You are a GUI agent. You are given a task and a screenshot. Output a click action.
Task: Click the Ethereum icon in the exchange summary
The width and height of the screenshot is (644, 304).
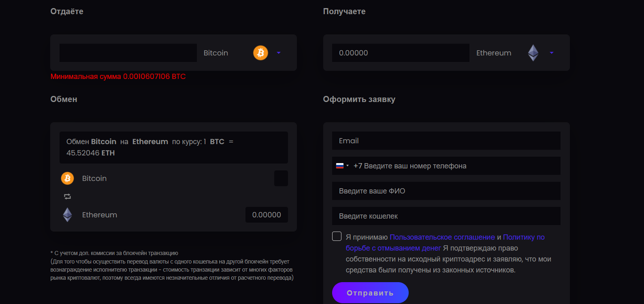click(x=67, y=215)
